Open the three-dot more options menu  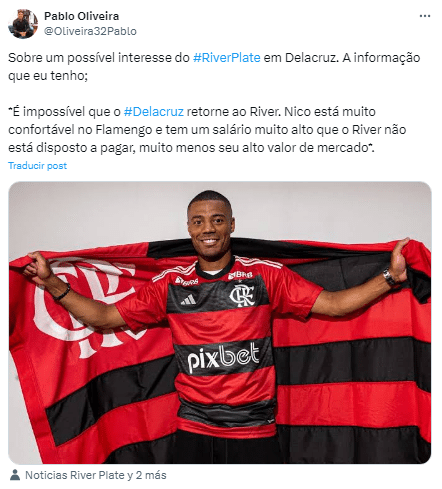(x=425, y=16)
